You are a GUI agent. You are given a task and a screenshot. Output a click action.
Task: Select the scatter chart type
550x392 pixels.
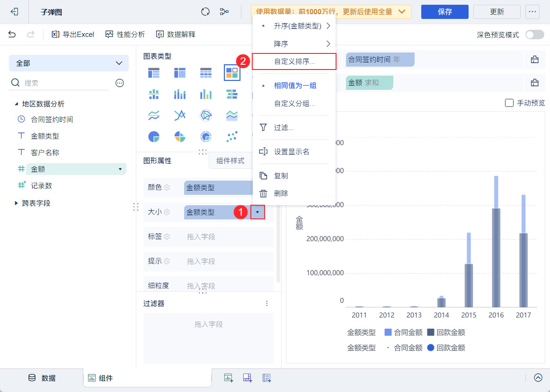point(232,137)
